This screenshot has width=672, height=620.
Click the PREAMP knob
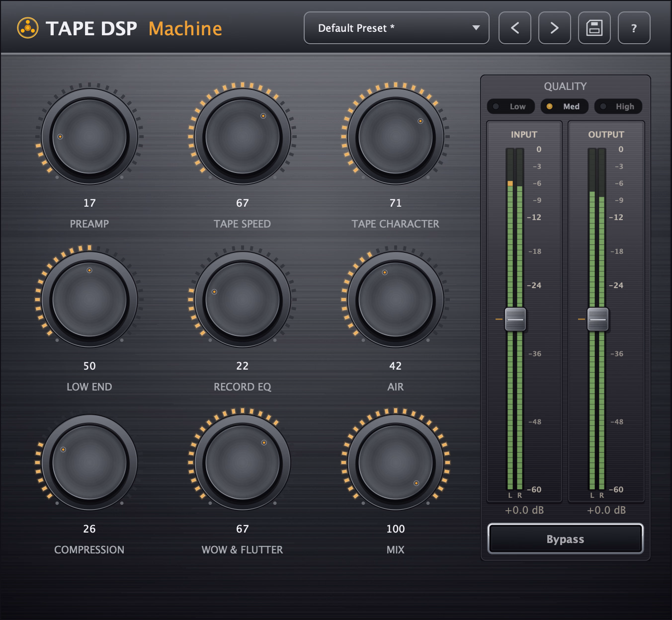tap(89, 137)
